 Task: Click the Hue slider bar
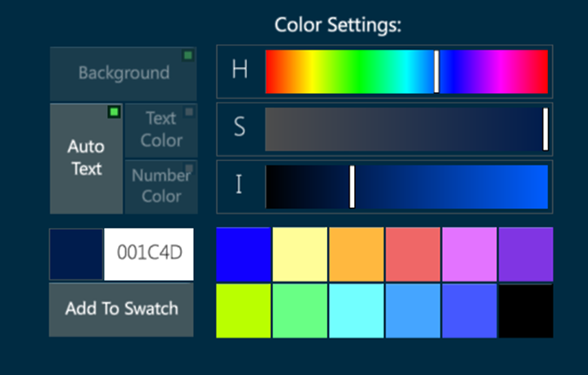coord(406,71)
